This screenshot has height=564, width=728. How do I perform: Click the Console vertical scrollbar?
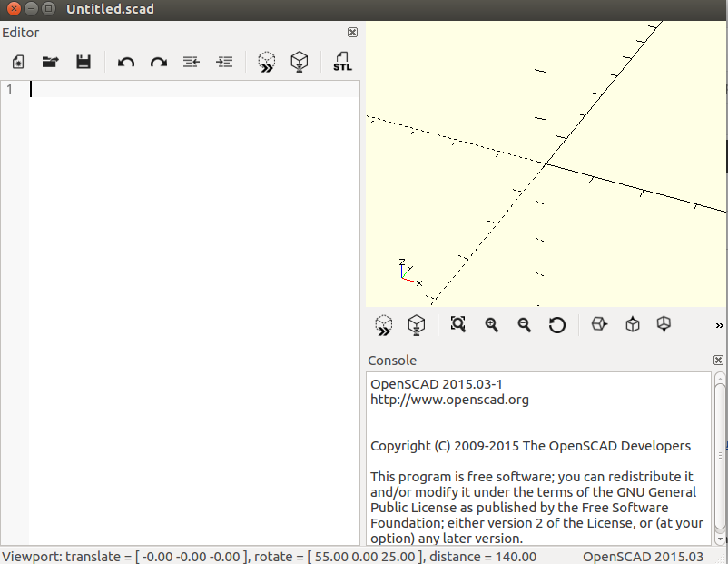tap(720, 456)
